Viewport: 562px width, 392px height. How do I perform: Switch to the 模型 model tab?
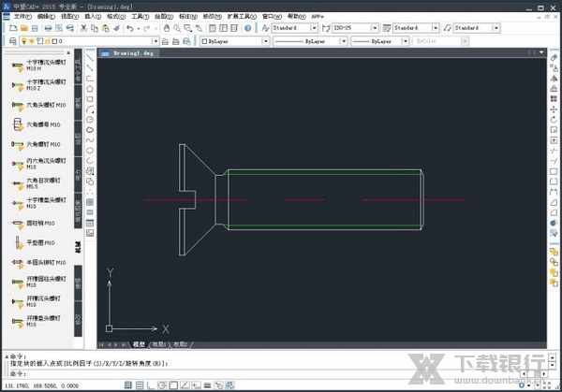(139, 344)
